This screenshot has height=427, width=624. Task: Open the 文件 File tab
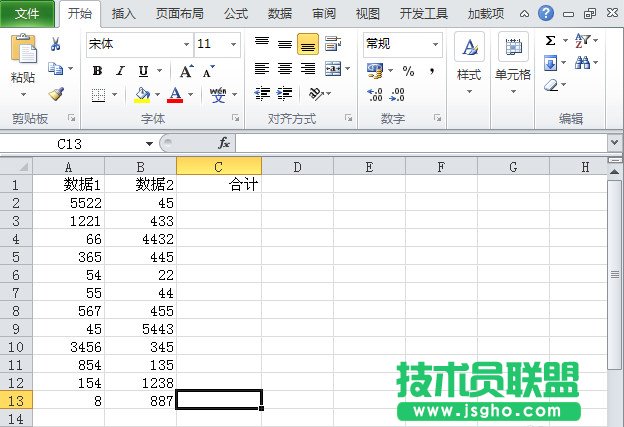[27, 14]
